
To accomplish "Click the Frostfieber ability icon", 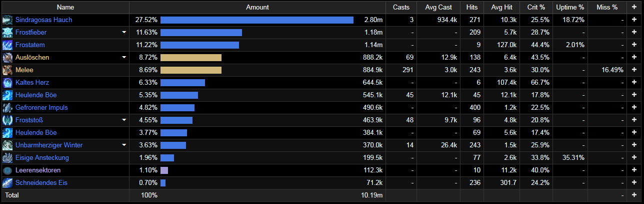I will coord(7,33).
